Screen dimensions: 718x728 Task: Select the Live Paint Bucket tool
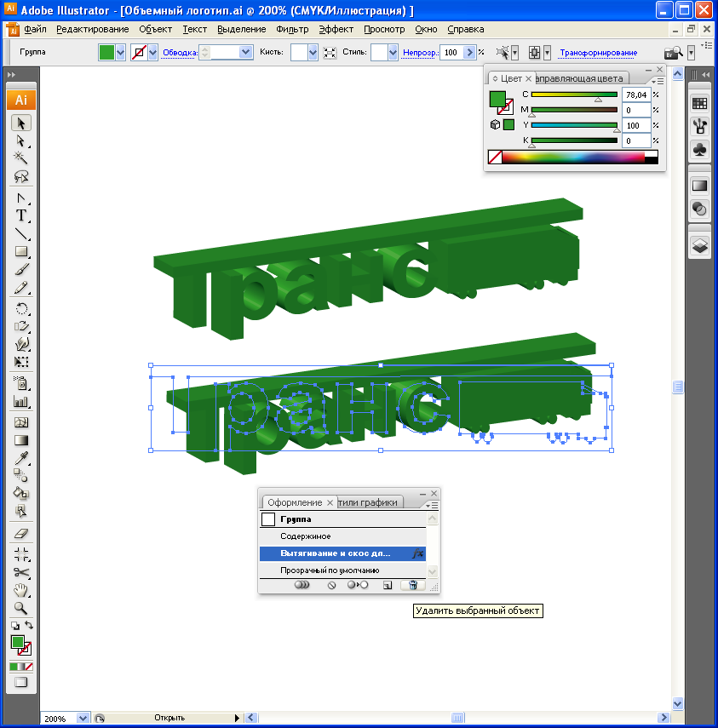pyautogui.click(x=21, y=493)
